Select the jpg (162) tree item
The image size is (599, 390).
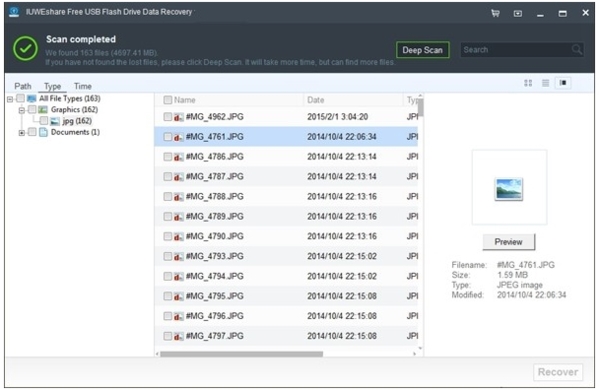(77, 121)
